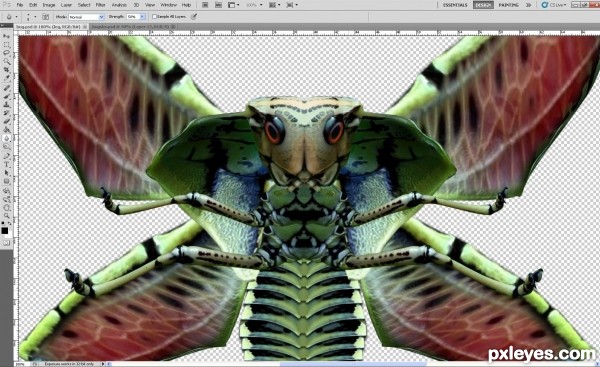Open the Edit menu
The image size is (600, 367).
pos(33,5)
